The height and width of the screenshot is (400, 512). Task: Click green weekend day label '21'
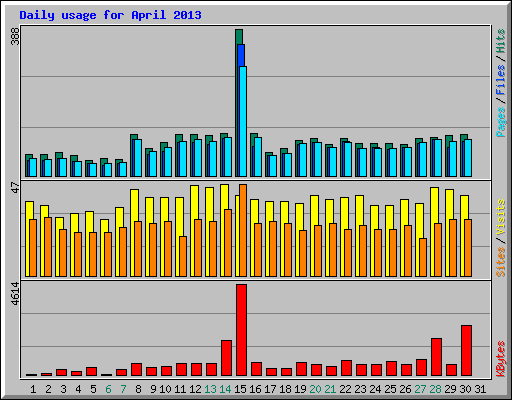tap(330, 389)
